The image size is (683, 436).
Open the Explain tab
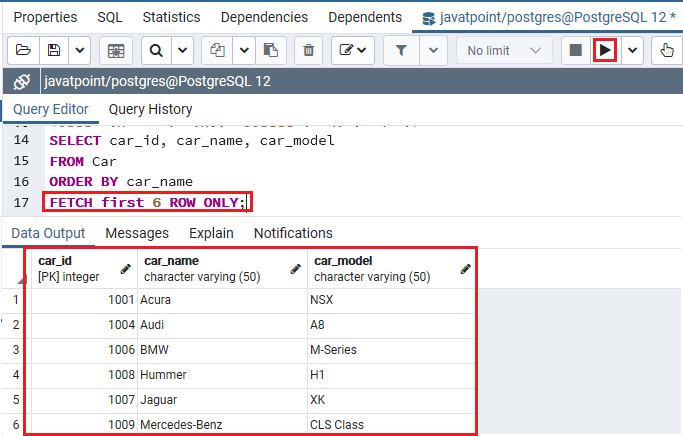click(211, 233)
